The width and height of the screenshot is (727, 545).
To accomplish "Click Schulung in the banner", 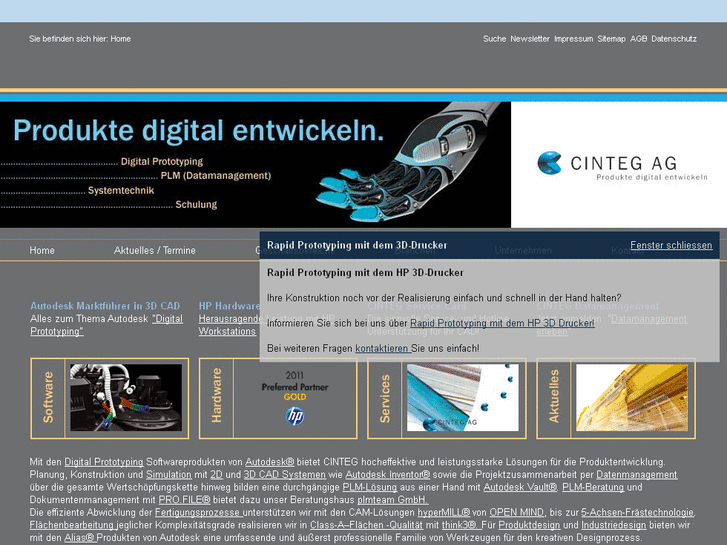I will 196,205.
